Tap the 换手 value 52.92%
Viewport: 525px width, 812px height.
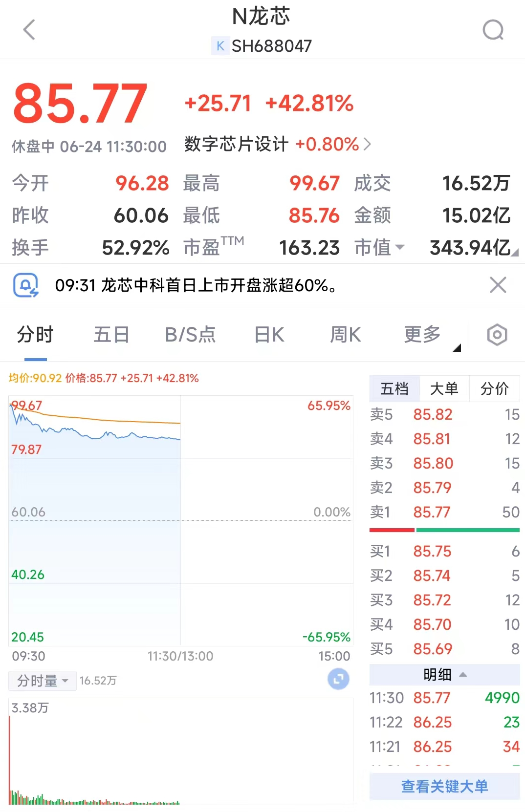coord(135,248)
